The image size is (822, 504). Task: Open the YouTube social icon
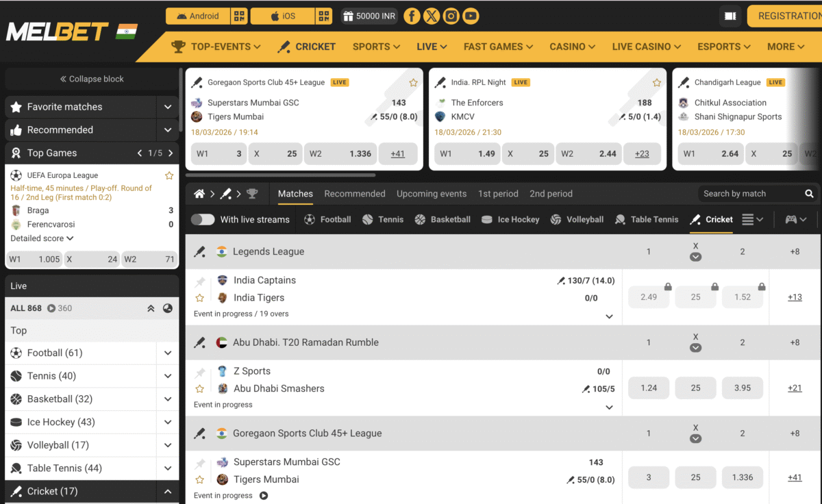(471, 16)
